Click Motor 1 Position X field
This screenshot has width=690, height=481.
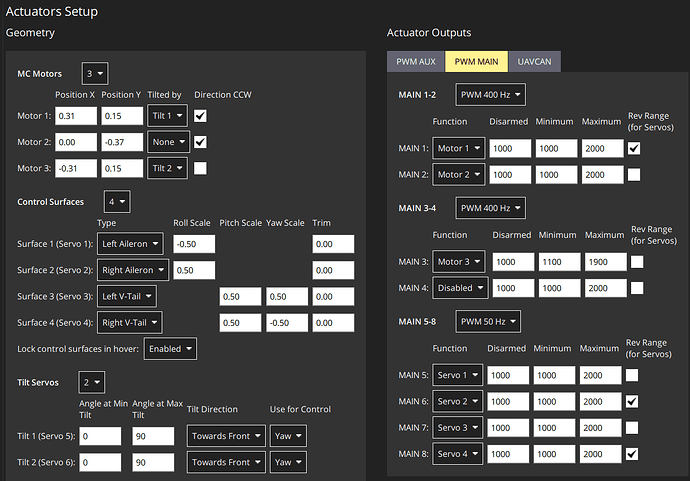(75, 116)
